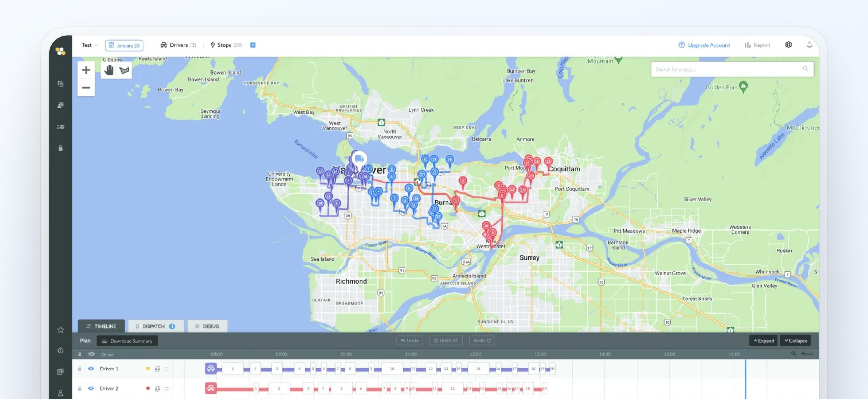
Task: Toggle Driver 1 visibility eye
Action: [x=91, y=369]
